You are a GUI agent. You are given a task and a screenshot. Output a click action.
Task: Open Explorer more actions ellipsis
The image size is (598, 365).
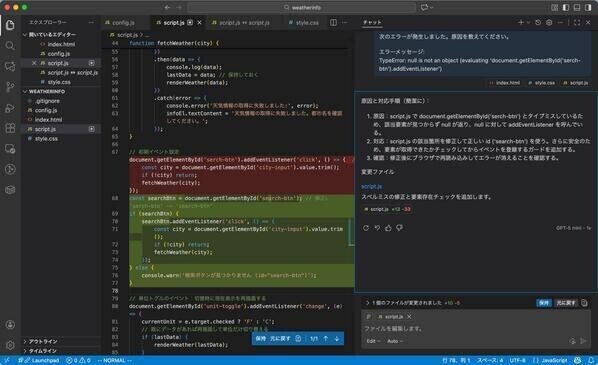click(91, 23)
